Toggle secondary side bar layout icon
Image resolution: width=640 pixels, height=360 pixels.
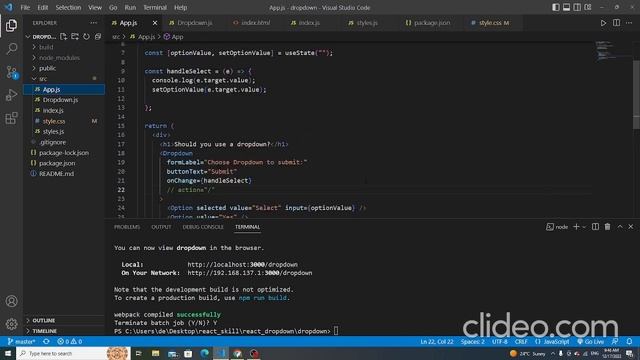[577, 7]
